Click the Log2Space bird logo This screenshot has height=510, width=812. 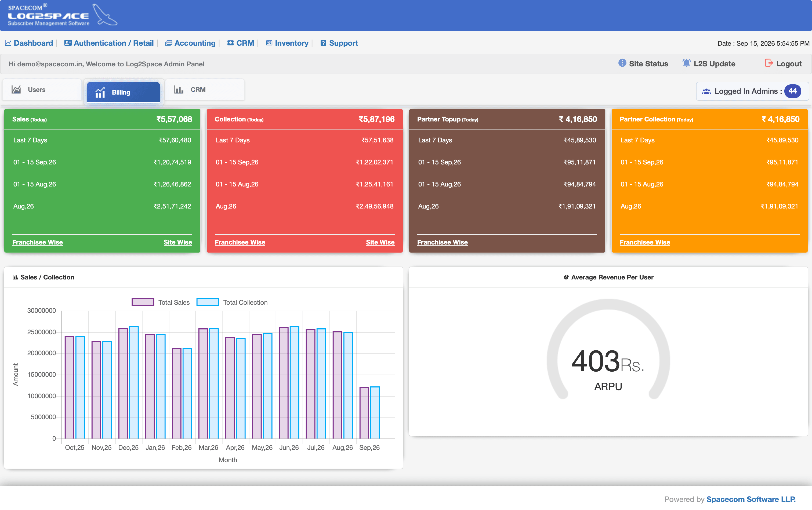coord(105,15)
